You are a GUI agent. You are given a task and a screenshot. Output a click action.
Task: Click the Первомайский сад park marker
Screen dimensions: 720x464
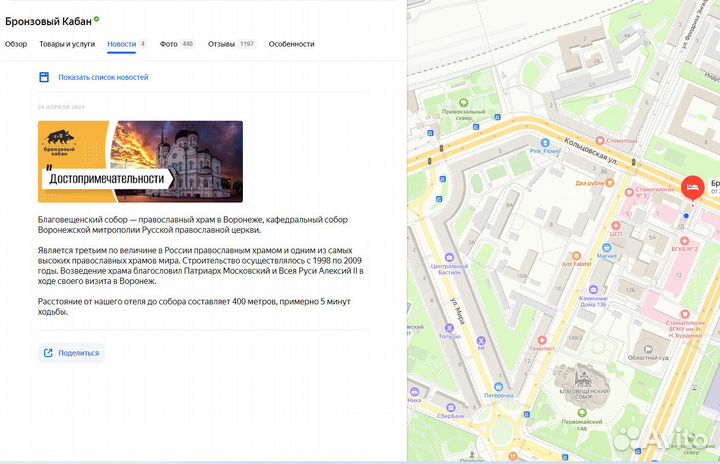582,413
